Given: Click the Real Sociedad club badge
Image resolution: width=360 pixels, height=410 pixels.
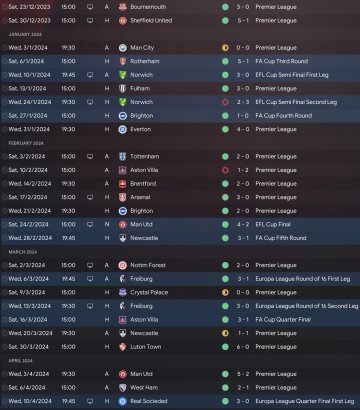Looking at the screenshot, I should tap(123, 401).
